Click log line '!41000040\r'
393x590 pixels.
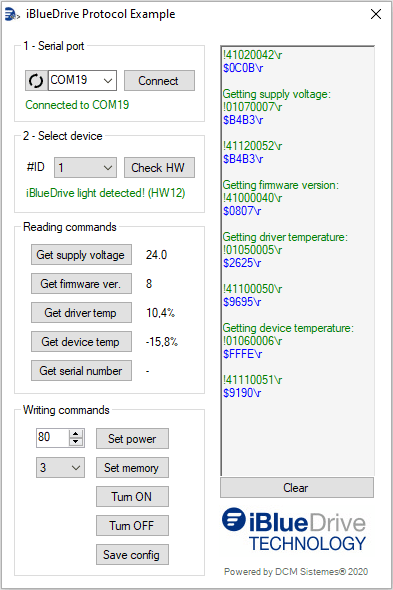pyautogui.click(x=253, y=198)
